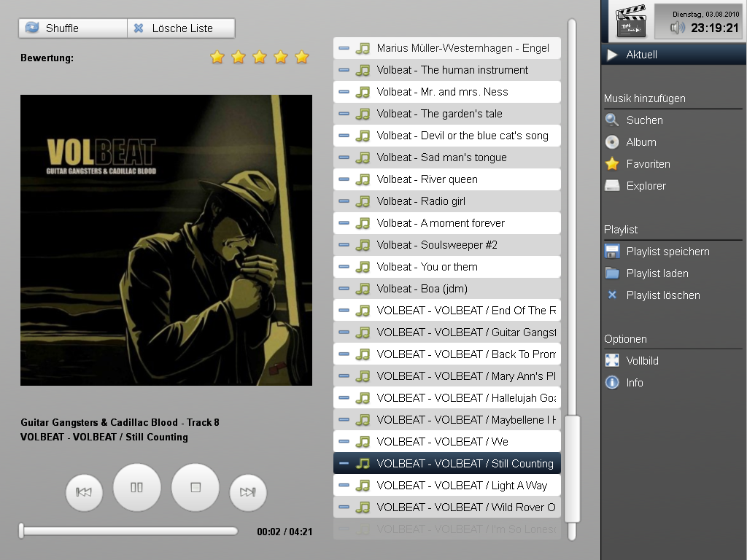Remove The human instrument via minus icon

pos(344,70)
